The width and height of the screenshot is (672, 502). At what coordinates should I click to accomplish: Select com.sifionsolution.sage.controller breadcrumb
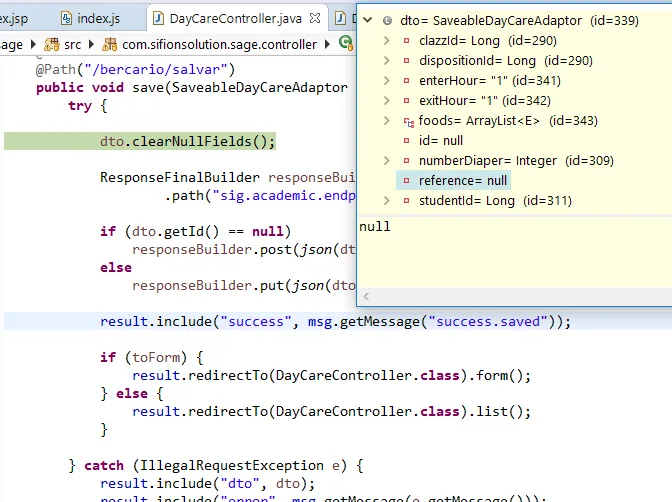219,45
